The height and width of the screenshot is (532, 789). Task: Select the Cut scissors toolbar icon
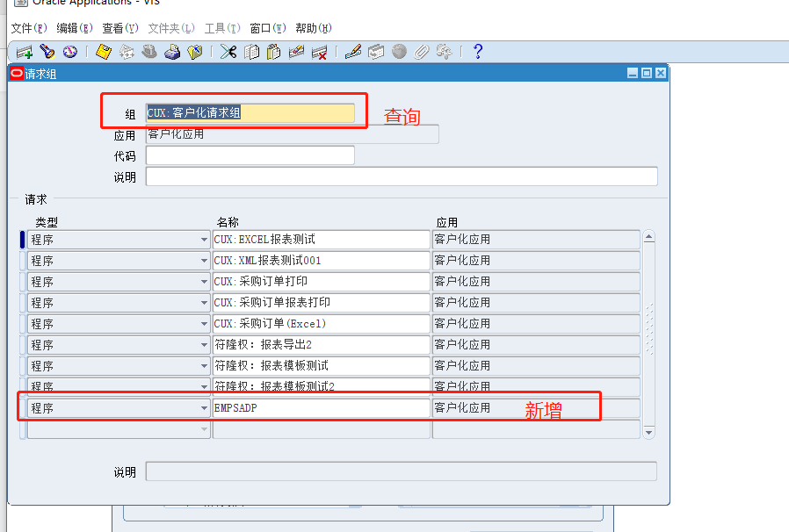229,52
